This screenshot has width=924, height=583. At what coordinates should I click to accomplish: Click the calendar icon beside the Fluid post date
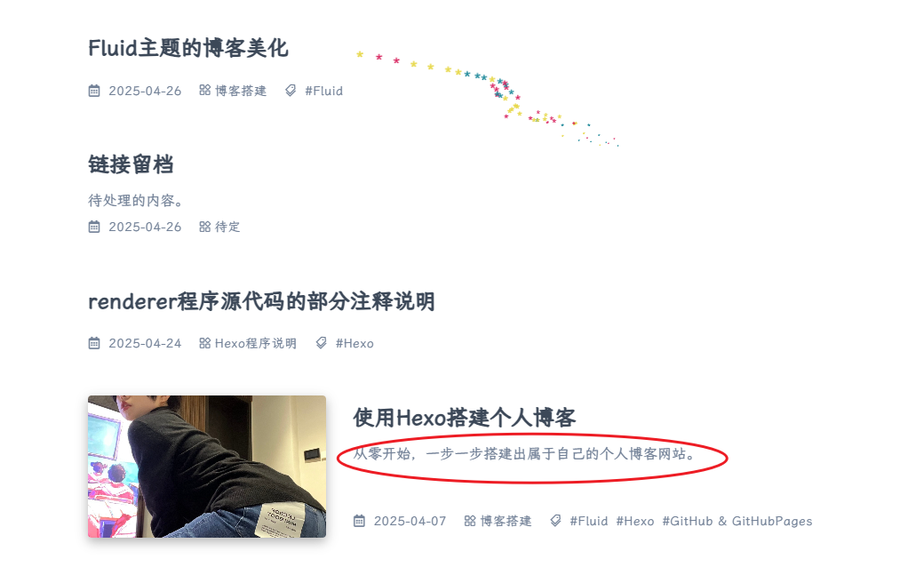(x=94, y=91)
